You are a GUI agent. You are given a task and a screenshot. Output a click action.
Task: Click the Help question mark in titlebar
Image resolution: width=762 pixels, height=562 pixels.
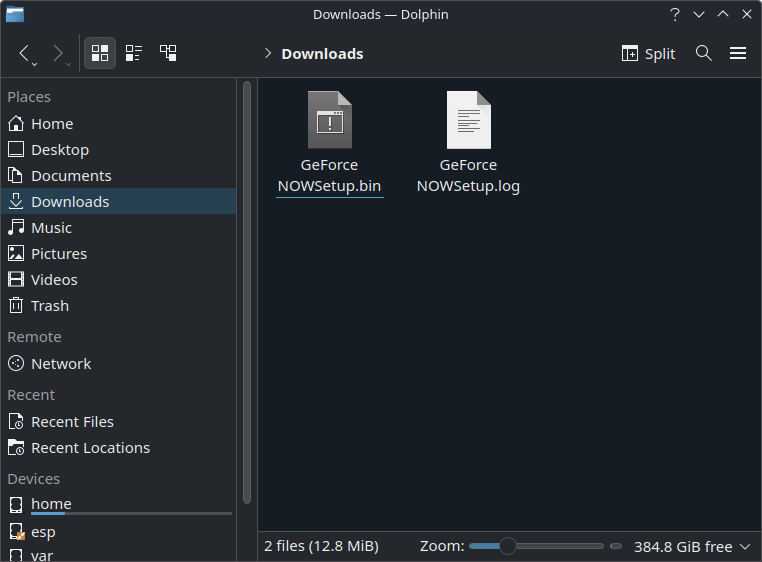[x=675, y=14]
